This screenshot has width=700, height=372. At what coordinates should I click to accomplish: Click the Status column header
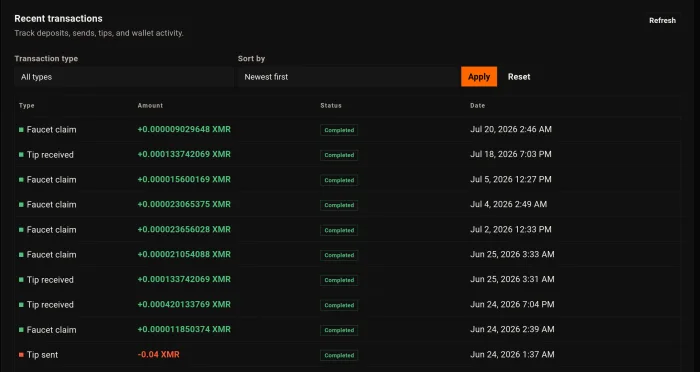click(x=331, y=106)
